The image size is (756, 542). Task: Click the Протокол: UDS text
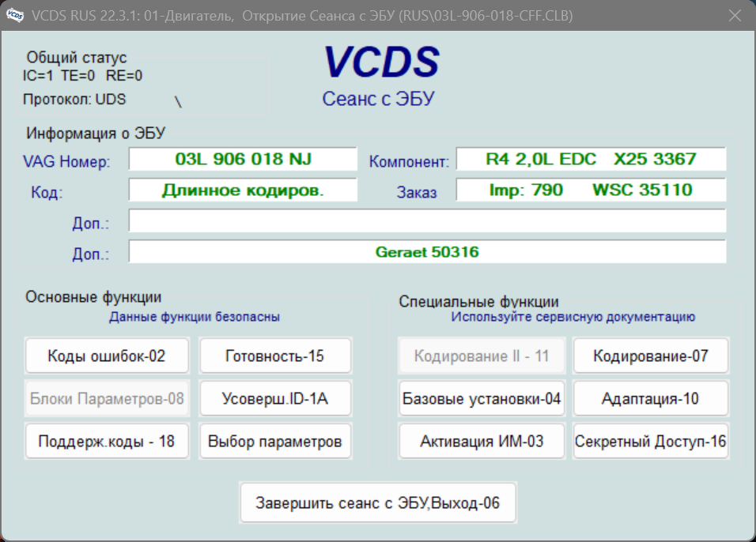tap(74, 100)
